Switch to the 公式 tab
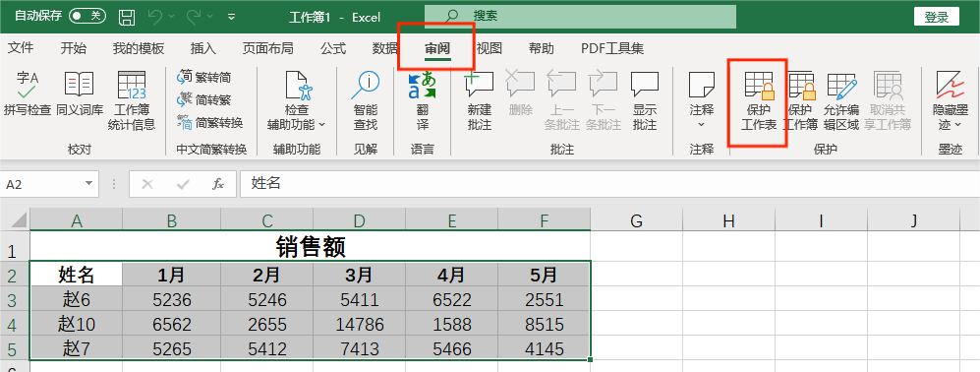The width and height of the screenshot is (980, 372). point(333,48)
